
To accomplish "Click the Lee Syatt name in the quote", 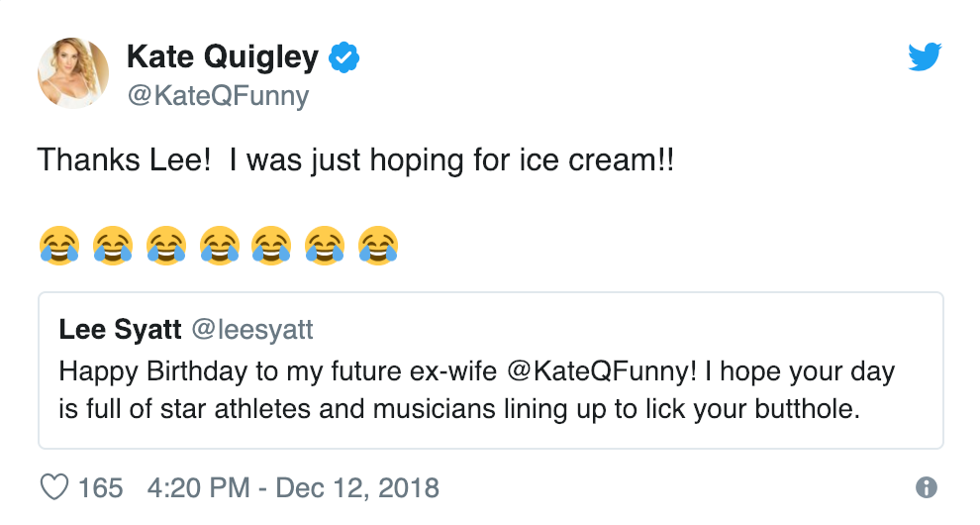I will coord(122,328).
